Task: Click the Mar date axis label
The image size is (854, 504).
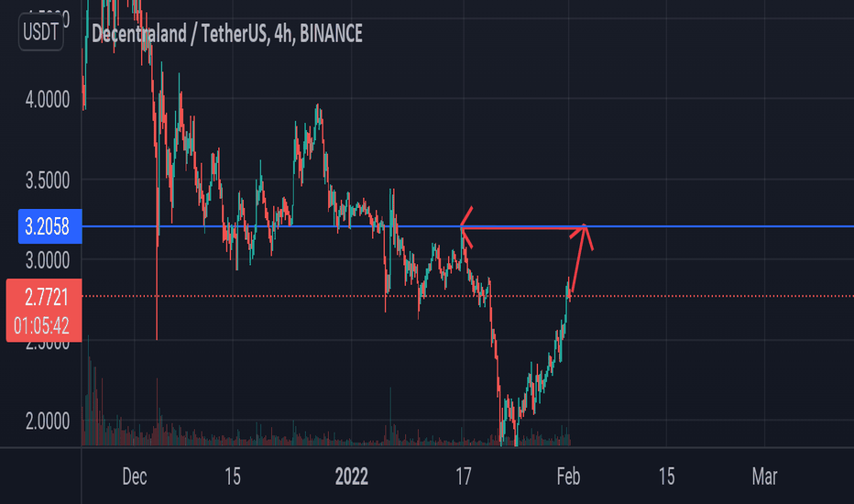Action: (x=764, y=477)
